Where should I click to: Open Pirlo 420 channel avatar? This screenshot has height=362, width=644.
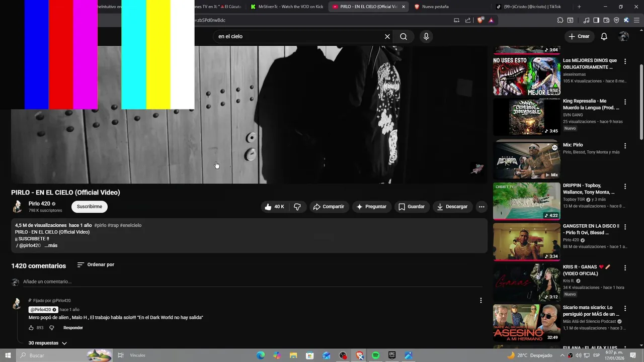pyautogui.click(x=18, y=207)
